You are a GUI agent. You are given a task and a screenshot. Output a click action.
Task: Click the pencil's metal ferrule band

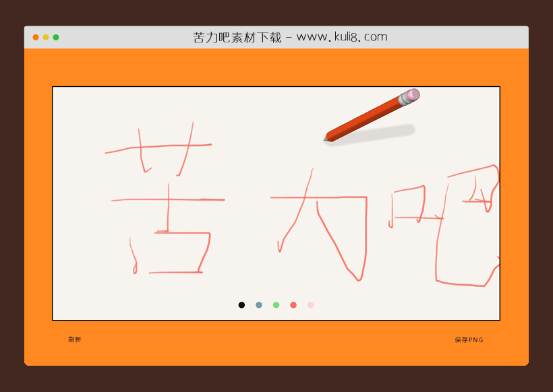point(404,99)
